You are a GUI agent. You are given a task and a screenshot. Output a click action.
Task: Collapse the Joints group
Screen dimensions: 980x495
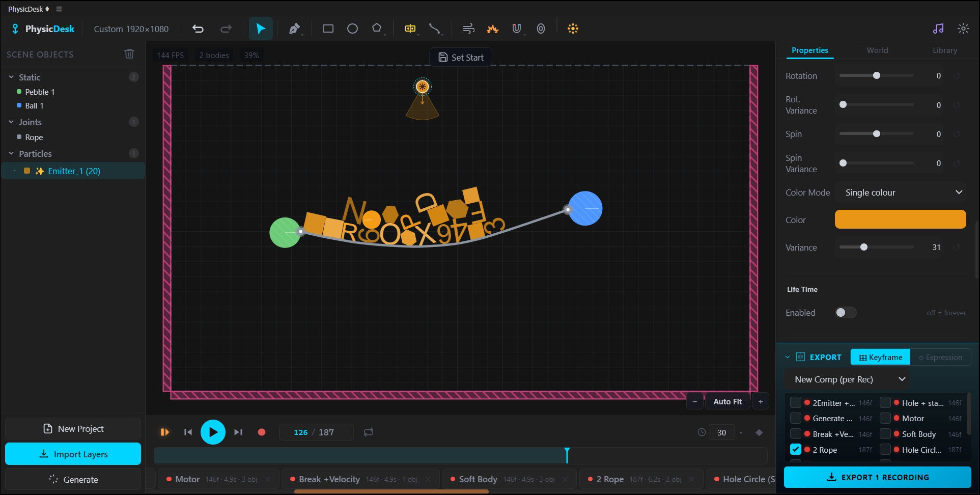click(11, 122)
